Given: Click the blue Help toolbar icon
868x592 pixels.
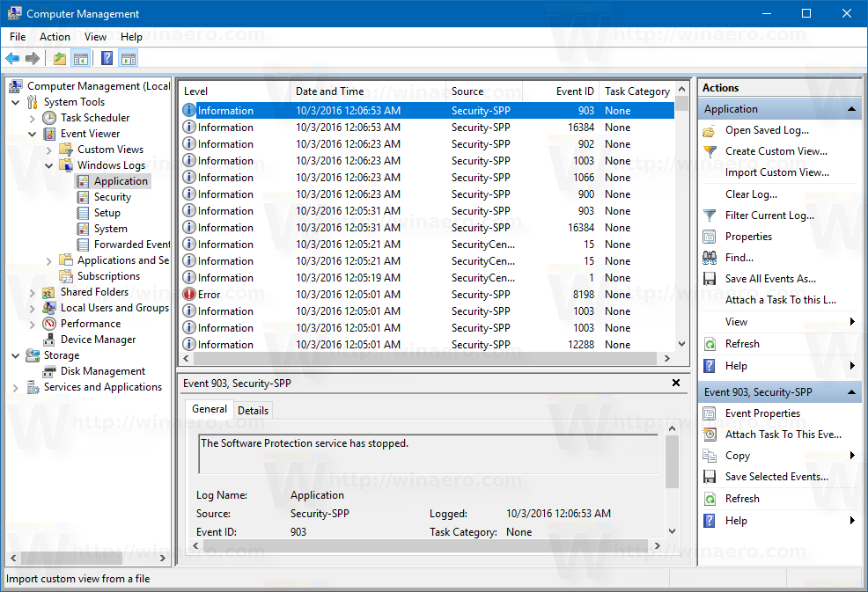Looking at the screenshot, I should (x=106, y=58).
